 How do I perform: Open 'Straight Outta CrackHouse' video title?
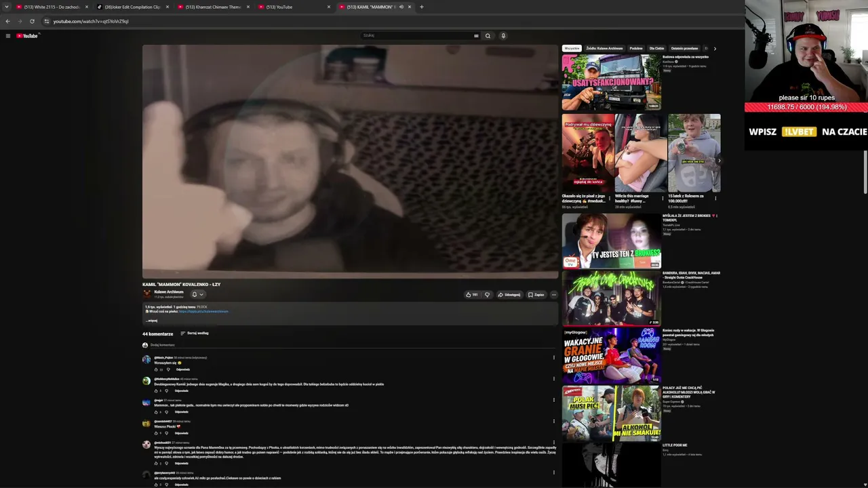[x=691, y=275]
